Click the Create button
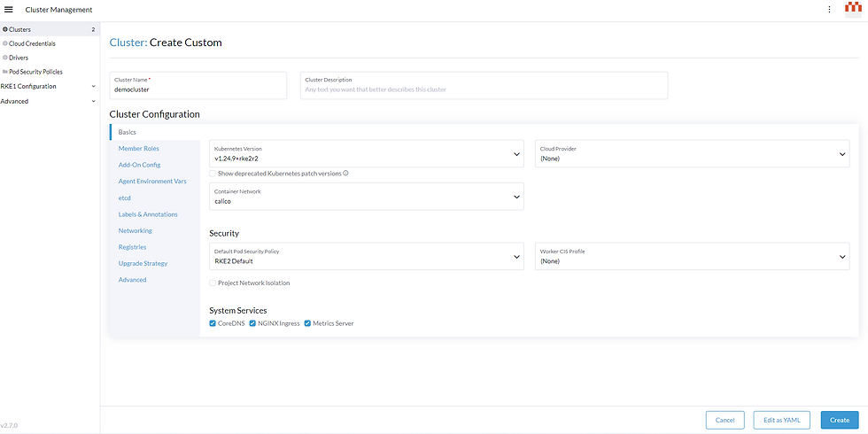This screenshot has width=868, height=434. tap(840, 420)
